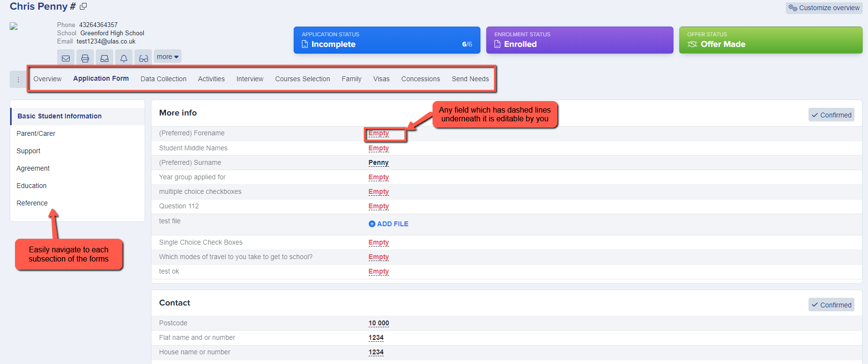The width and height of the screenshot is (868, 364).
Task: Click ADD FILE for test file
Action: click(389, 224)
